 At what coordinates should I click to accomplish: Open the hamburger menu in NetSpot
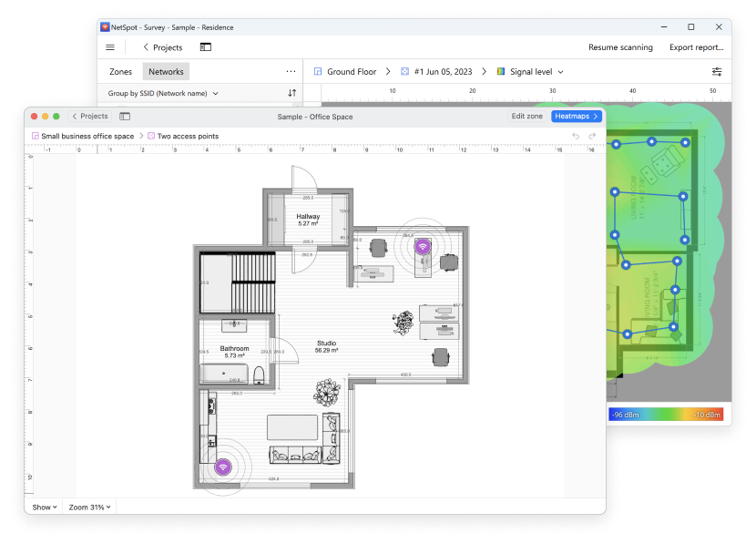point(110,47)
